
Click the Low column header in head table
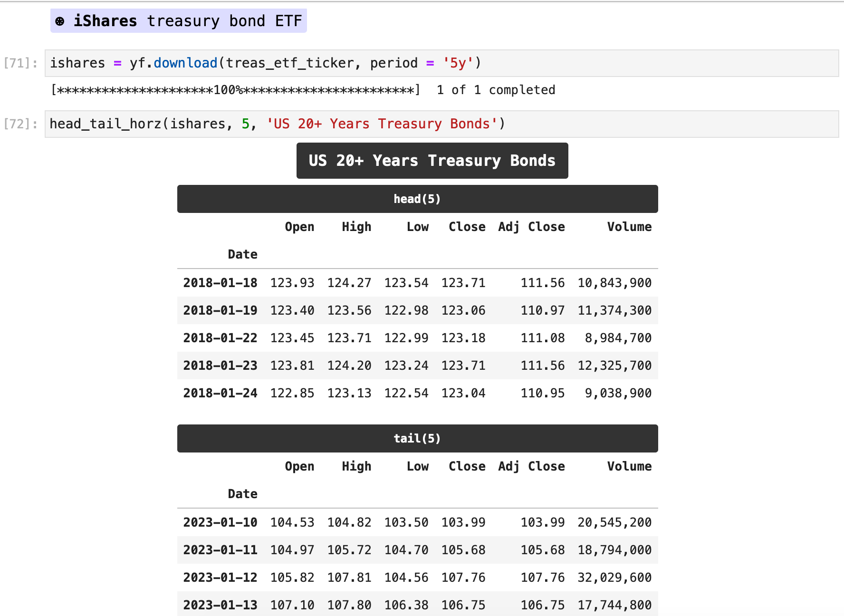(x=418, y=227)
